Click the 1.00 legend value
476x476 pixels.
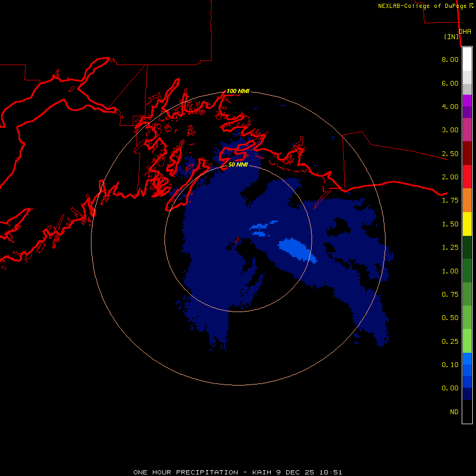tap(450, 271)
